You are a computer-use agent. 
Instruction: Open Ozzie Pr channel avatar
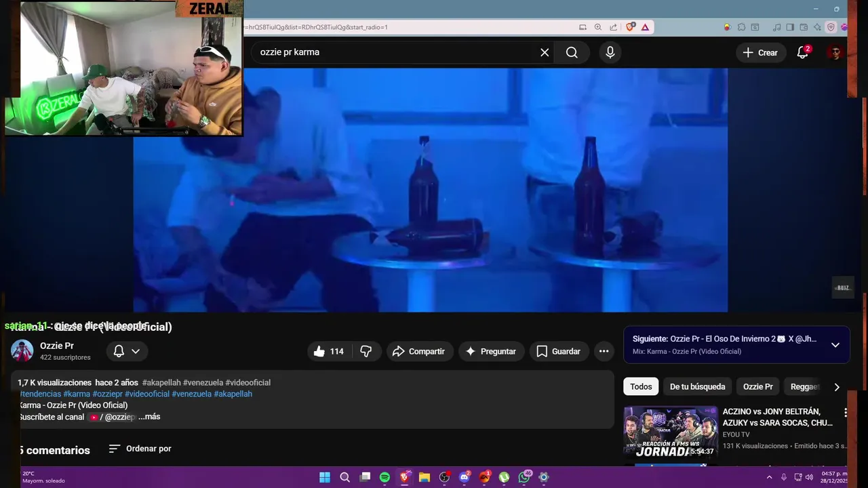[x=22, y=350]
